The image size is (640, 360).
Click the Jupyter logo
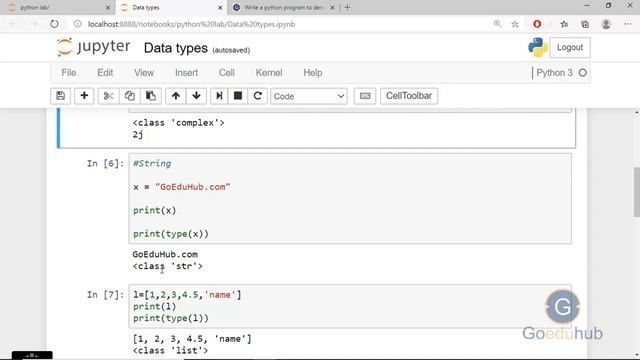pyautogui.click(x=93, y=47)
